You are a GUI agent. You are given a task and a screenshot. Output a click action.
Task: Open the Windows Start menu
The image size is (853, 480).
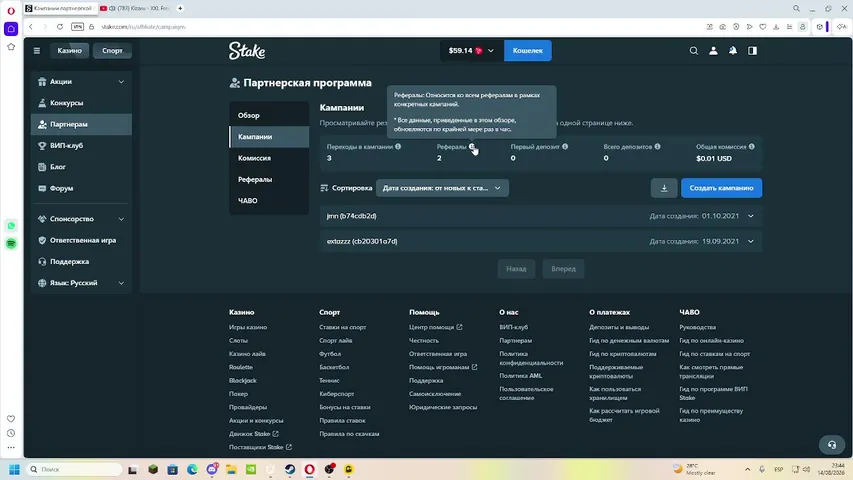point(14,469)
